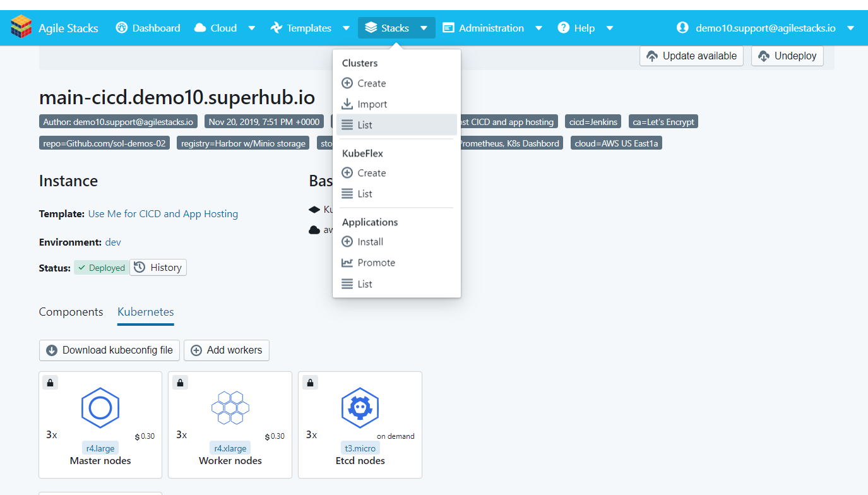Click the Add workers button
This screenshot has height=495, width=868.
(227, 350)
